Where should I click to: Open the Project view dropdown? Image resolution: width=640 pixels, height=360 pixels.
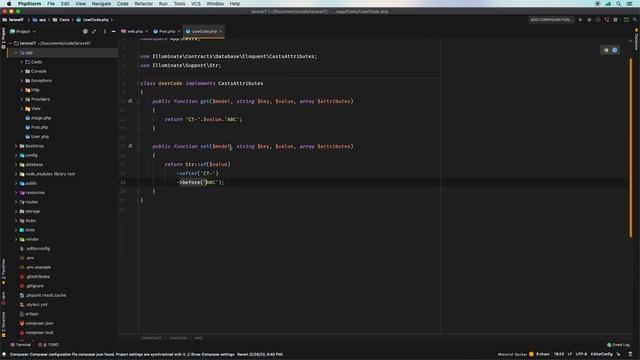pos(23,31)
